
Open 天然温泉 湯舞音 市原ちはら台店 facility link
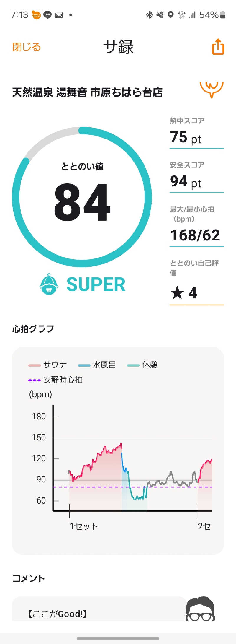click(87, 92)
